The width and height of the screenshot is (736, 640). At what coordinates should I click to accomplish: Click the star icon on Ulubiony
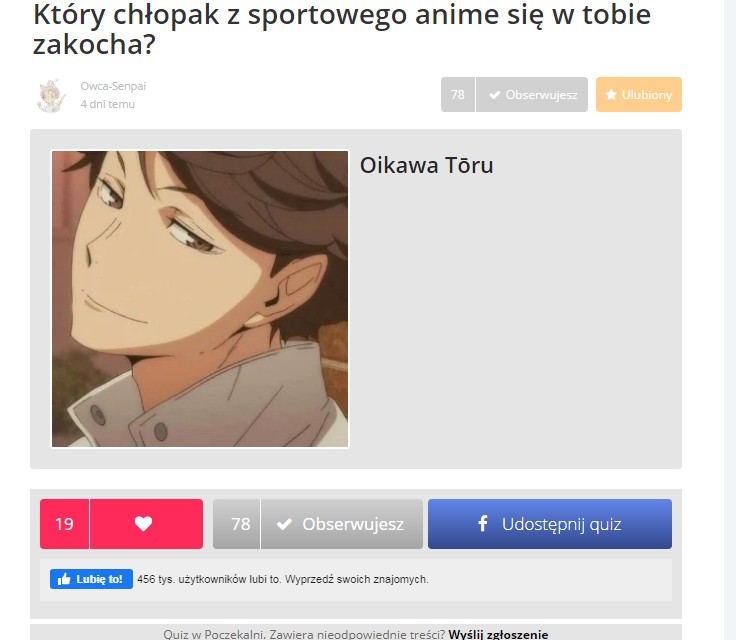[611, 95]
